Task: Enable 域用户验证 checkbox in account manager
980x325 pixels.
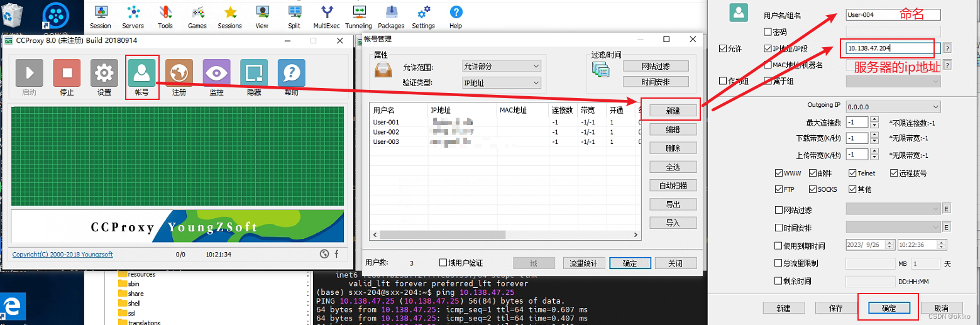Action: tap(443, 263)
